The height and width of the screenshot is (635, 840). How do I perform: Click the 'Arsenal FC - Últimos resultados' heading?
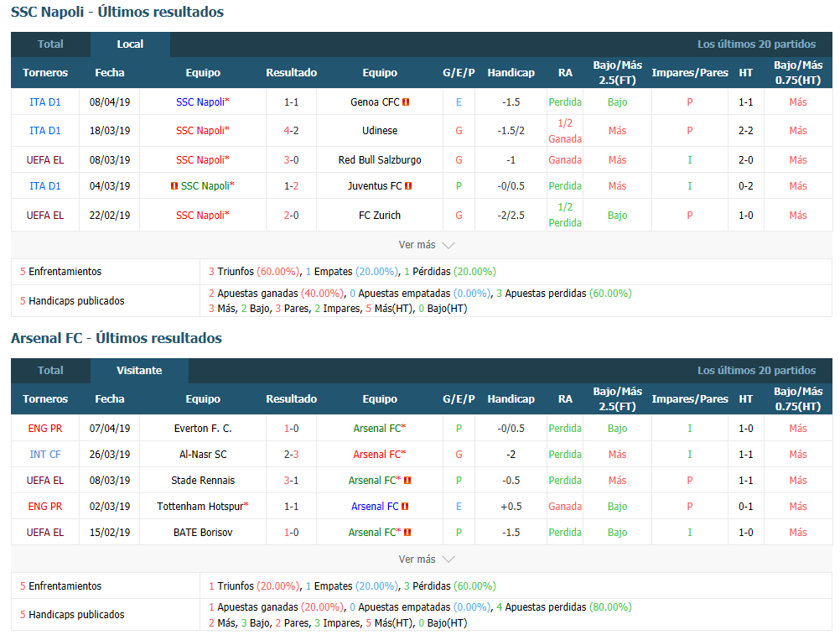117,339
